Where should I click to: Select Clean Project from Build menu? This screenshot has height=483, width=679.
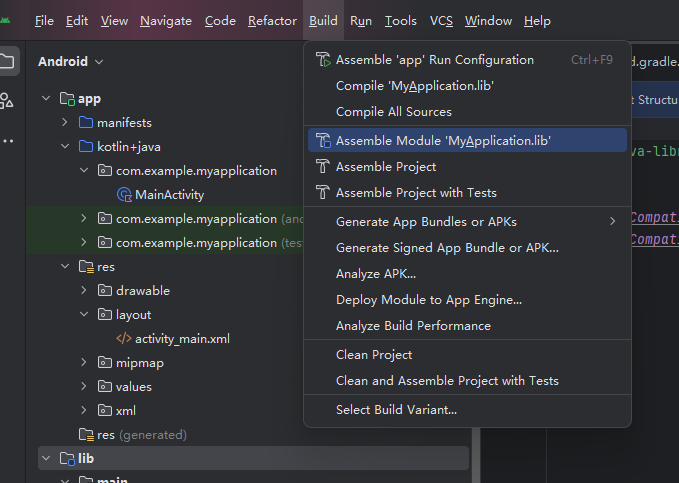click(x=374, y=355)
